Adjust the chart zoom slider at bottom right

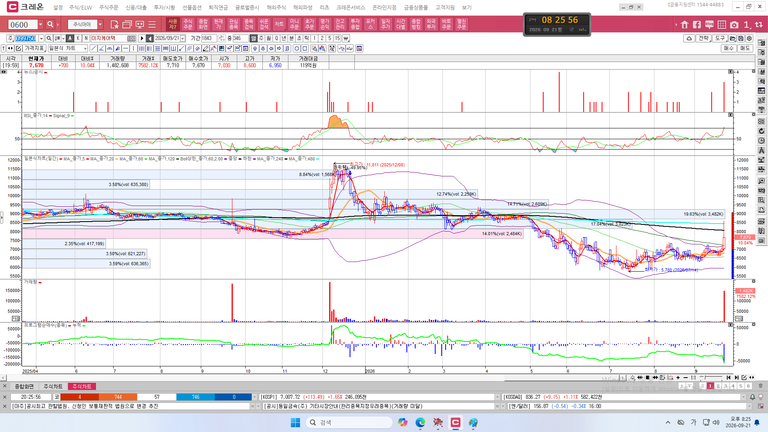click(711, 377)
